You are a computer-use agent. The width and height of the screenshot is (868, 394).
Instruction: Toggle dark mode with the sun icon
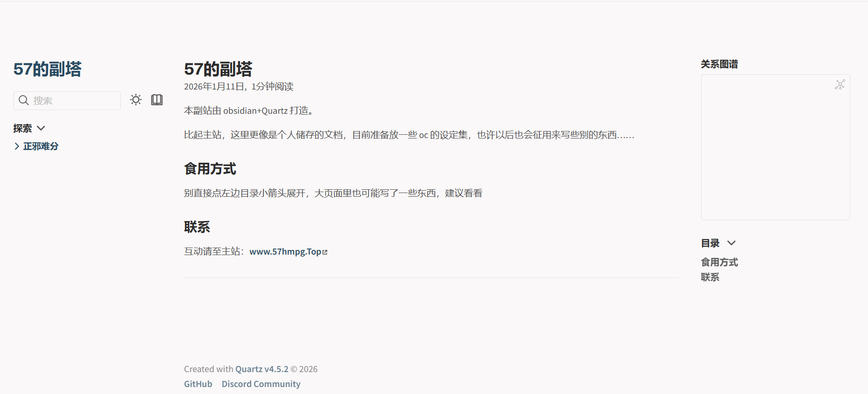(136, 100)
